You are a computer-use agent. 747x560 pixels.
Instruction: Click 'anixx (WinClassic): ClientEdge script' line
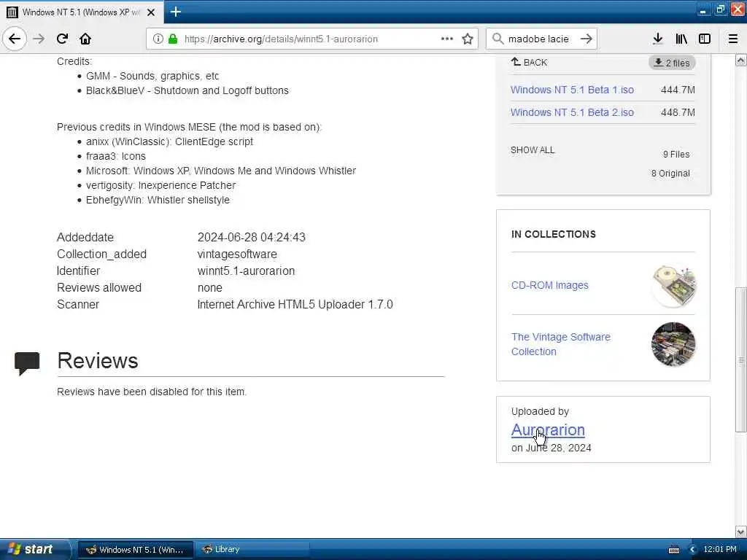(x=169, y=141)
